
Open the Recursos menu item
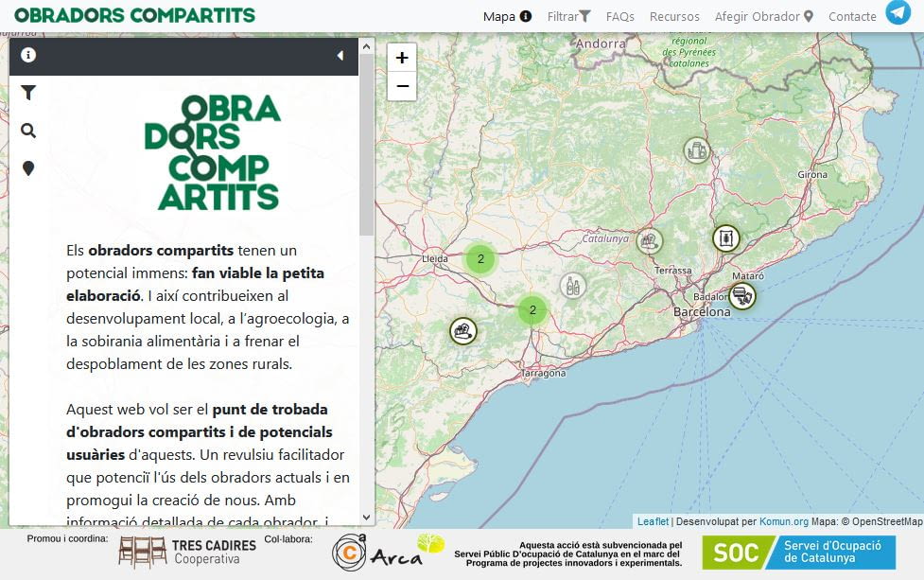click(x=674, y=16)
